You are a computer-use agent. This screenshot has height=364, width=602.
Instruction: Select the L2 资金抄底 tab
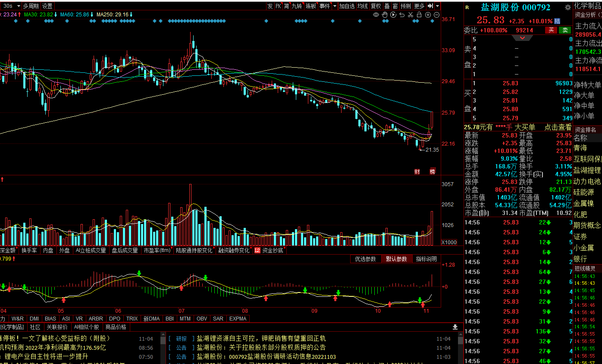click(x=270, y=250)
